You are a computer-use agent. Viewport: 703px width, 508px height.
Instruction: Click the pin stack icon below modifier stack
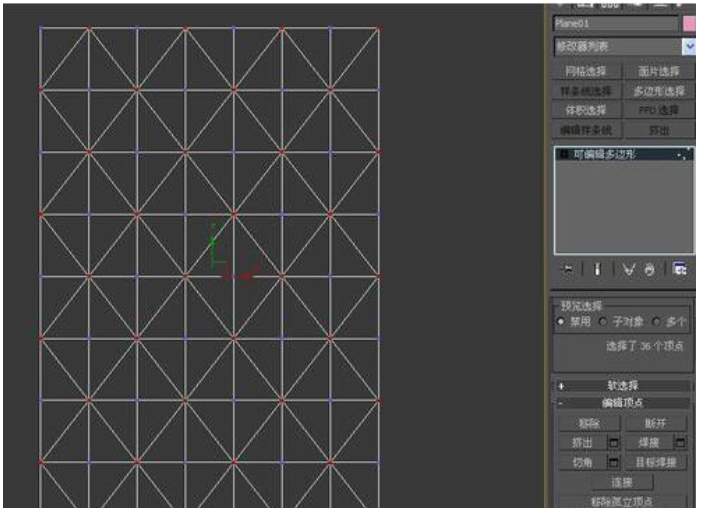click(567, 269)
